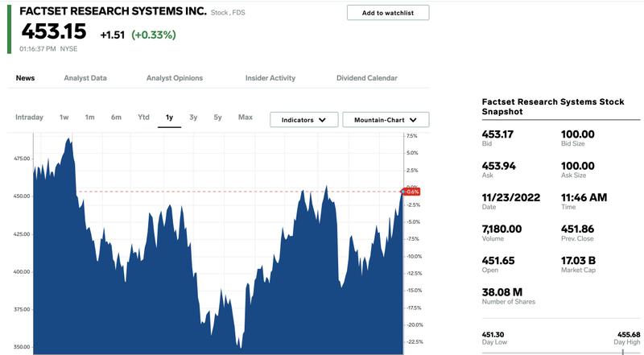Viewport: 644px width, 355px height.
Task: Select the Intraday chart range
Action: 29,117
